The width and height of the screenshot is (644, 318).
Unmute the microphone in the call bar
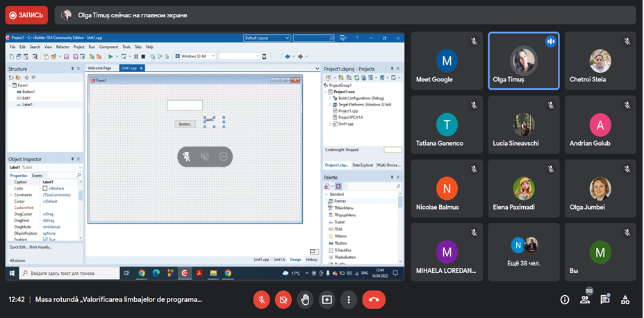click(x=262, y=300)
